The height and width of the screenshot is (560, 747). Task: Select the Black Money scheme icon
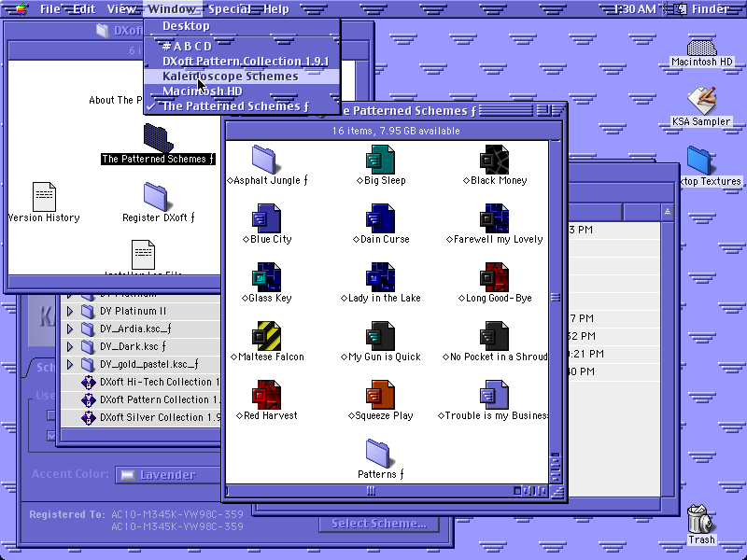(x=494, y=160)
